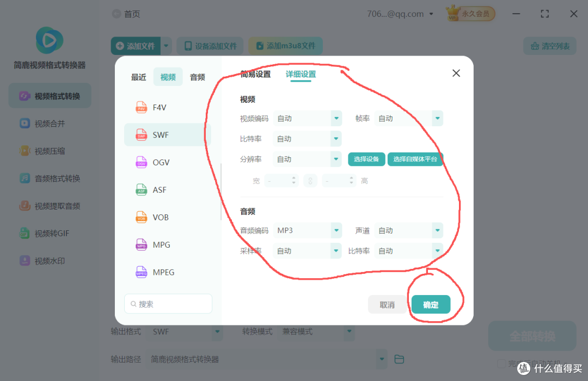Open 音频格式转换 sidebar icon

click(x=24, y=178)
